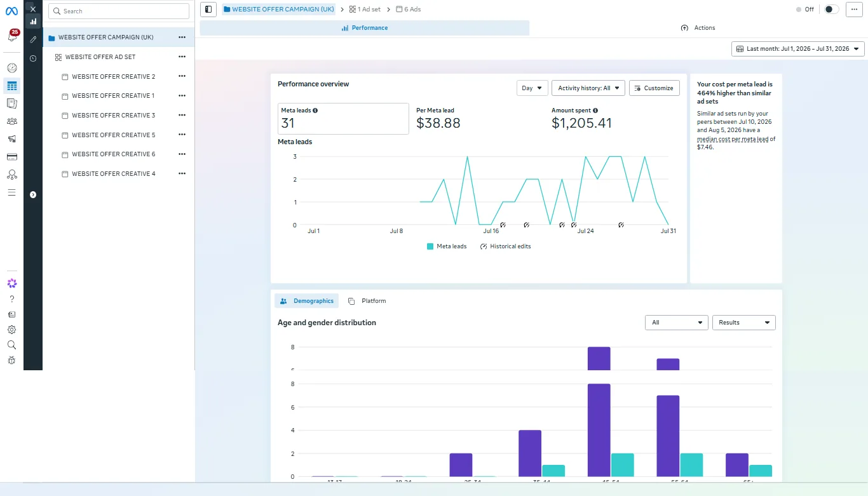Click the Meta leads legend teal swatch
Viewport: 868px width, 496px height.
click(x=430, y=246)
